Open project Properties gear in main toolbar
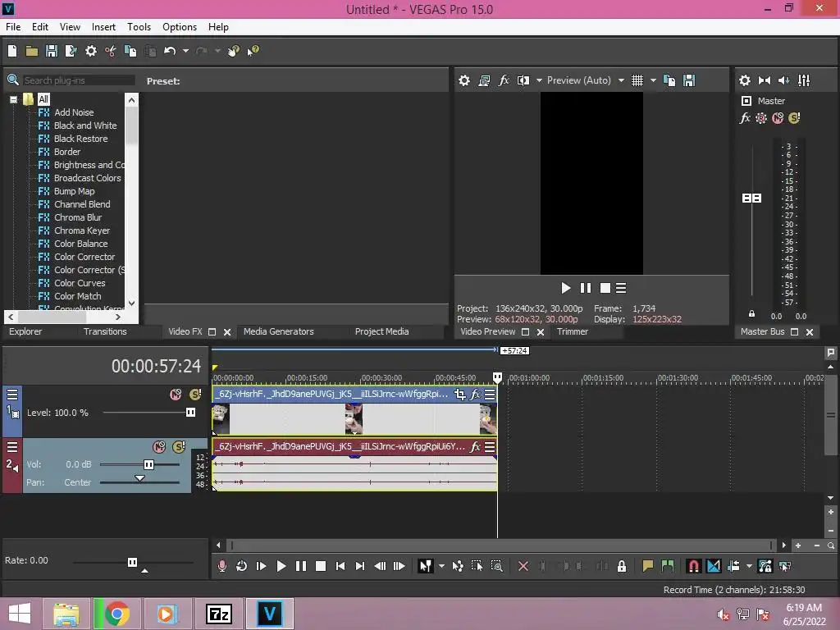 pyautogui.click(x=91, y=51)
